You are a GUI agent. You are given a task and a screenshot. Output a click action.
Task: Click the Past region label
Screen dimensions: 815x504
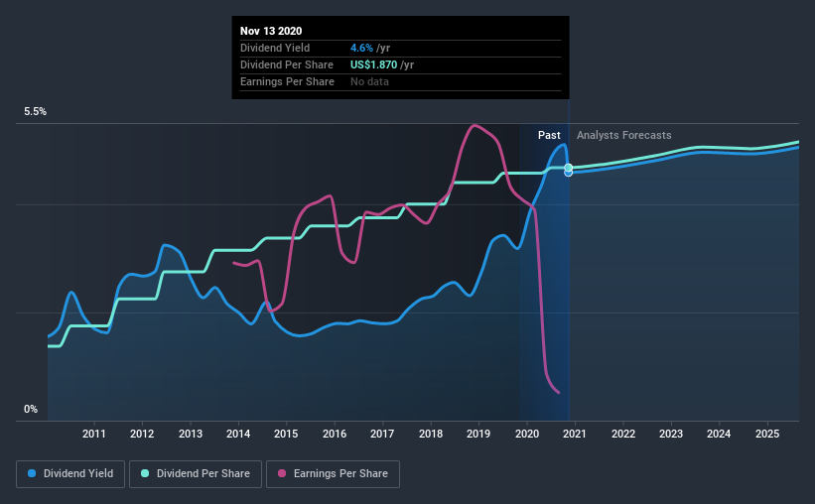549,135
